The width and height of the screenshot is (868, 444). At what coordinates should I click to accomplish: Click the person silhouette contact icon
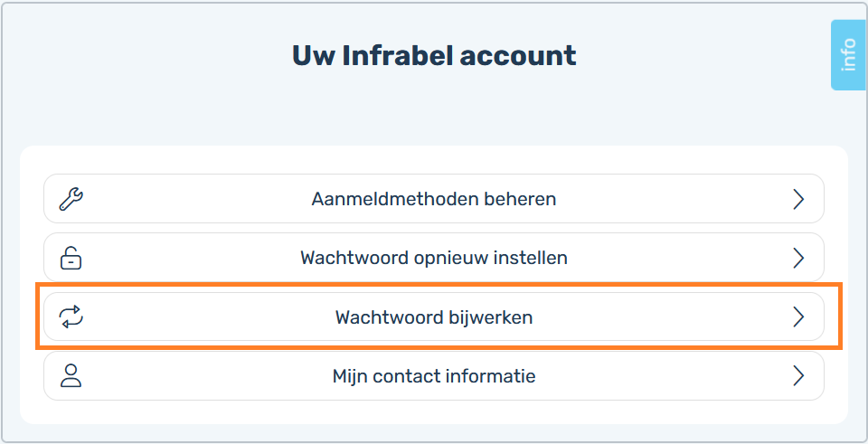pyautogui.click(x=71, y=376)
